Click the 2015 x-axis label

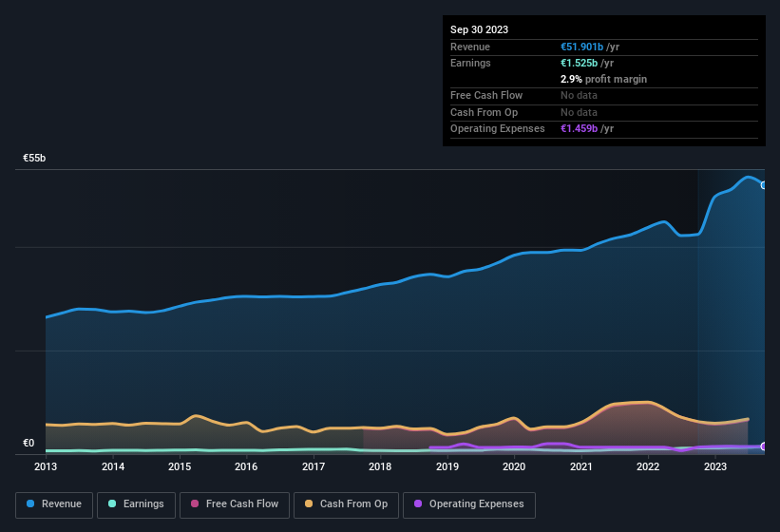180,466
